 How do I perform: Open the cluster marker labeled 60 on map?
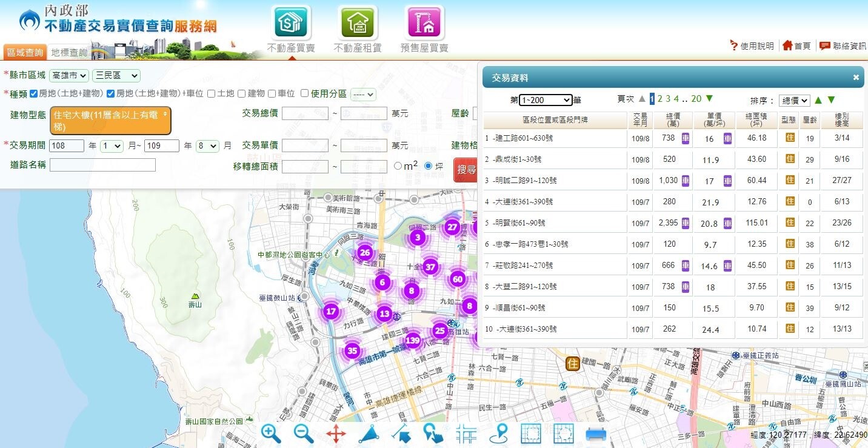click(x=458, y=279)
